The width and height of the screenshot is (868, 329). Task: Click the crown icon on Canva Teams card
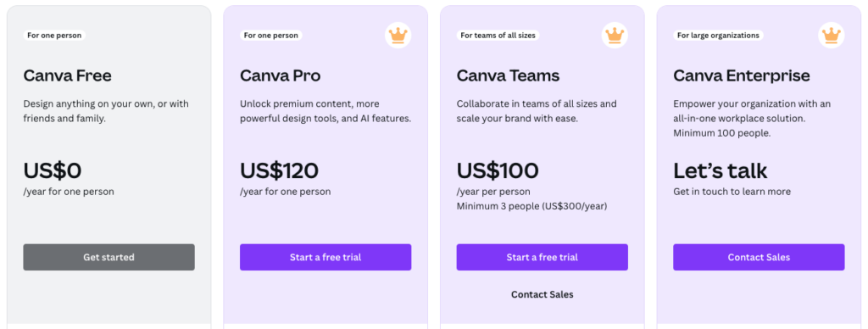click(615, 36)
